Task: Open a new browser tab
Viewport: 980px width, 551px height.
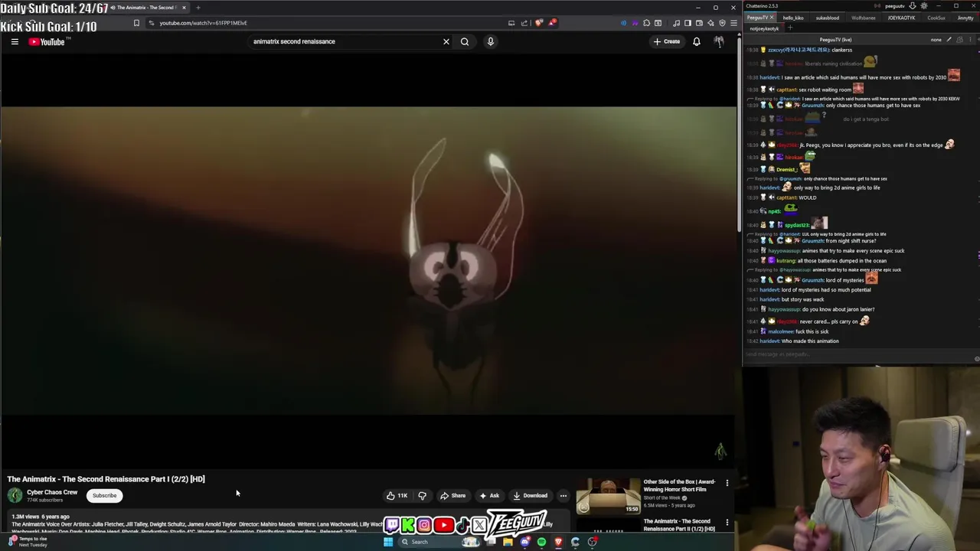Action: [x=198, y=8]
